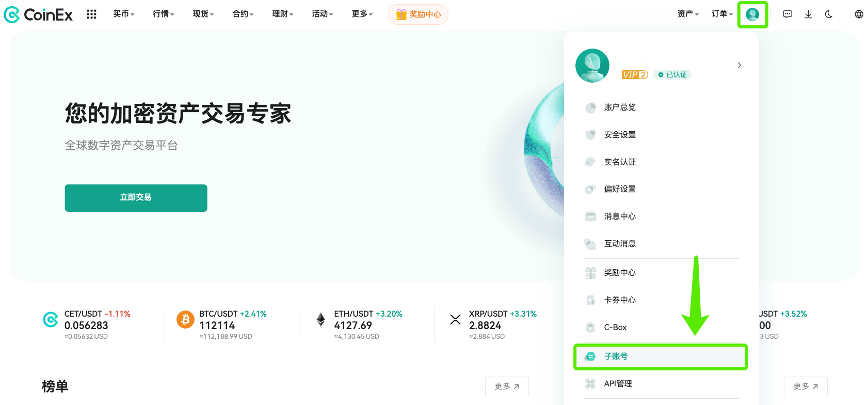The width and height of the screenshot is (868, 405).
Task: Click BTC price 112114
Action: pyautogui.click(x=217, y=325)
